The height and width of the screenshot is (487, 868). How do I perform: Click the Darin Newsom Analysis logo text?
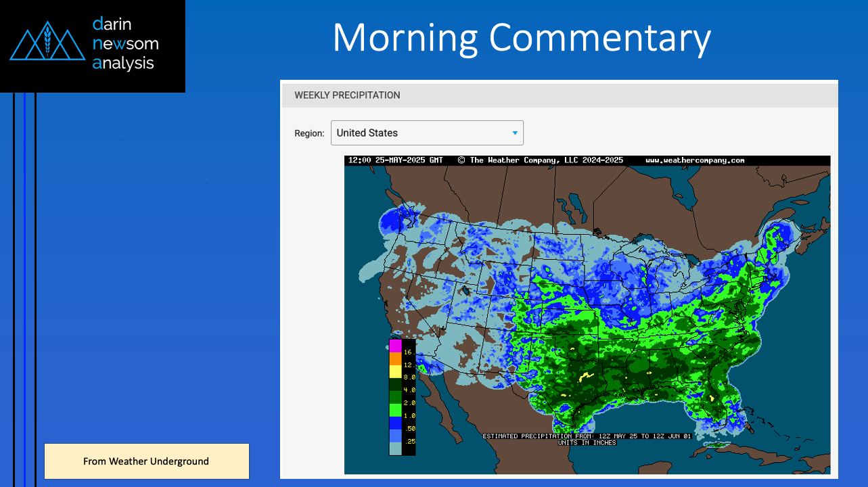pos(124,44)
